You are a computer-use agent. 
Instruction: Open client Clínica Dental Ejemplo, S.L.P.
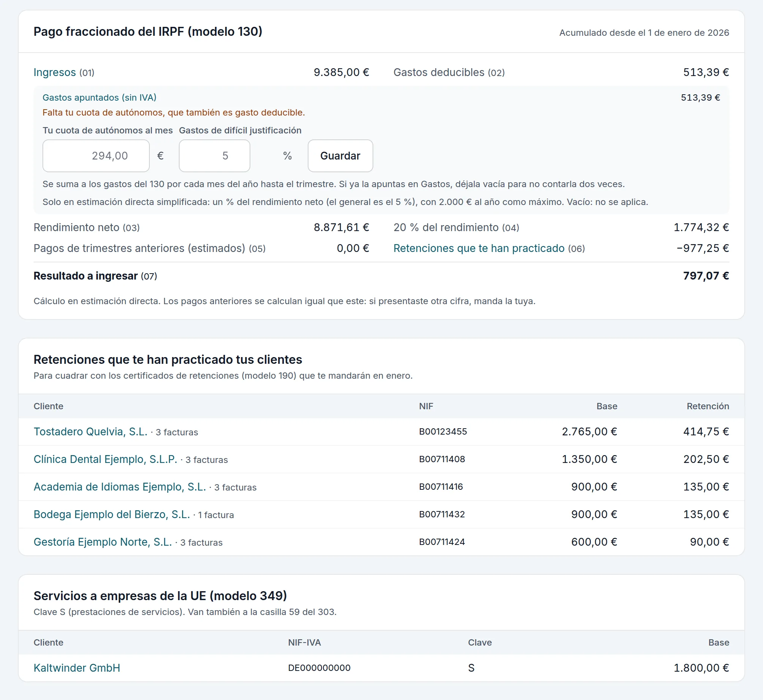(105, 459)
